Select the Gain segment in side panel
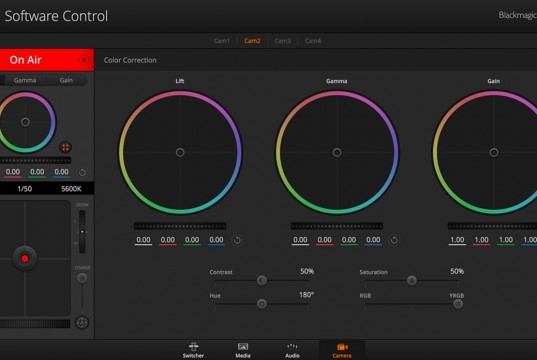This screenshot has width=537, height=360. (66, 80)
